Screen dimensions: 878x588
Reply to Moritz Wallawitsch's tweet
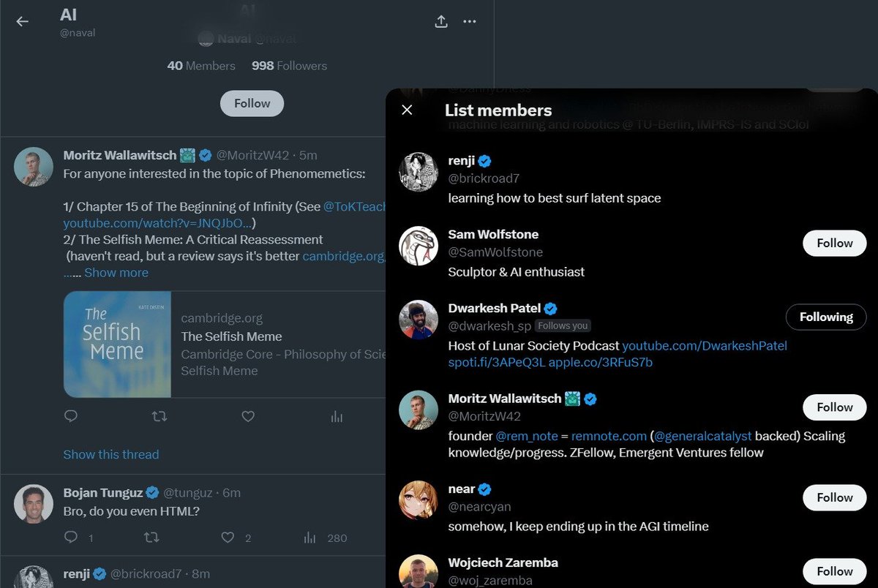pos(71,416)
